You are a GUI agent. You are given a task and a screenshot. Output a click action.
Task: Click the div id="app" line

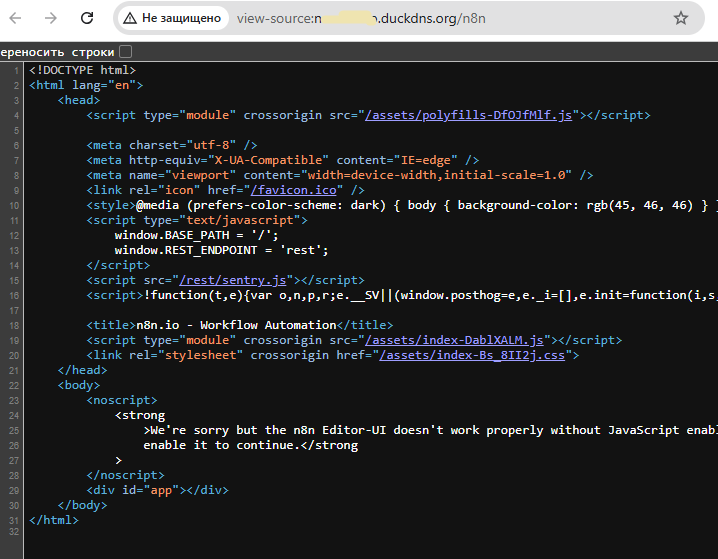coord(158,490)
